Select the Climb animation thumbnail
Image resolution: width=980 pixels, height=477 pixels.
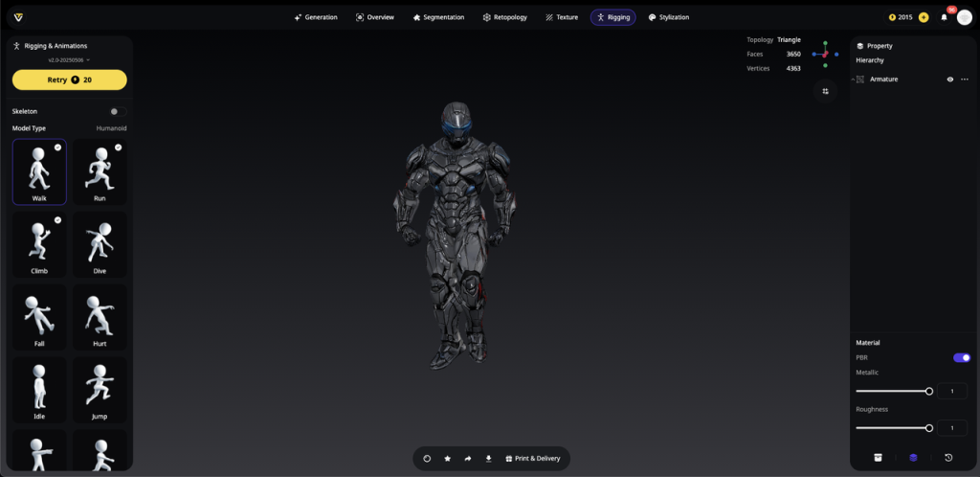coord(39,244)
